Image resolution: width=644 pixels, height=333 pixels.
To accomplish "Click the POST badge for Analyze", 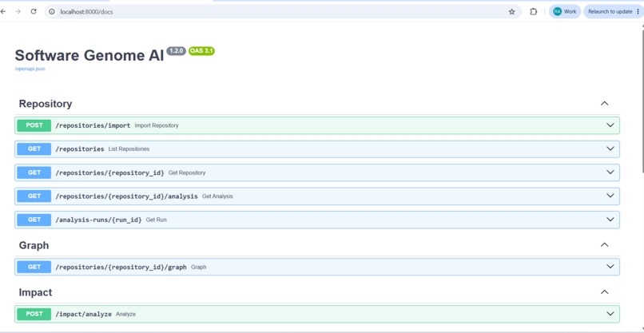I will click(x=34, y=314).
